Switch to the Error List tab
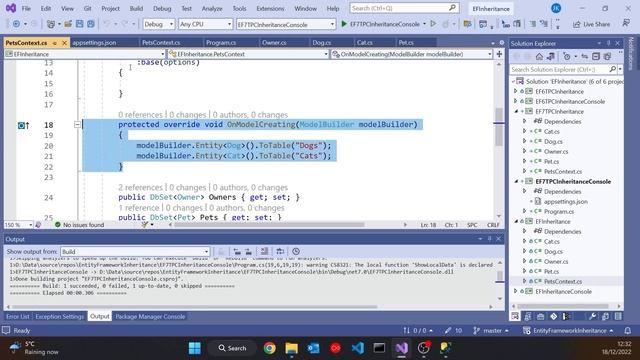640x360 pixels. click(18, 316)
